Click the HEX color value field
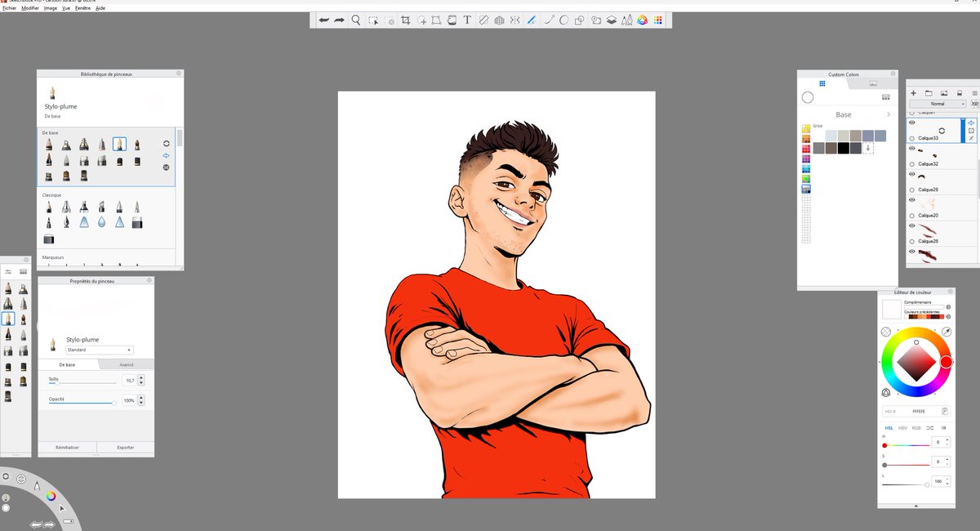This screenshot has height=531, width=980. 916,411
